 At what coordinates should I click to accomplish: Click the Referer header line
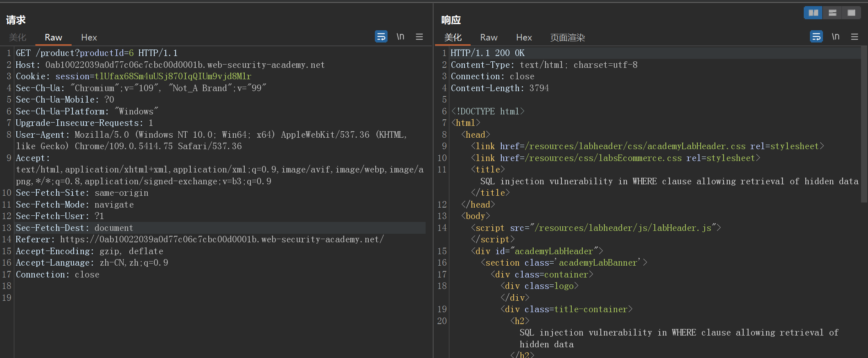[200, 239]
